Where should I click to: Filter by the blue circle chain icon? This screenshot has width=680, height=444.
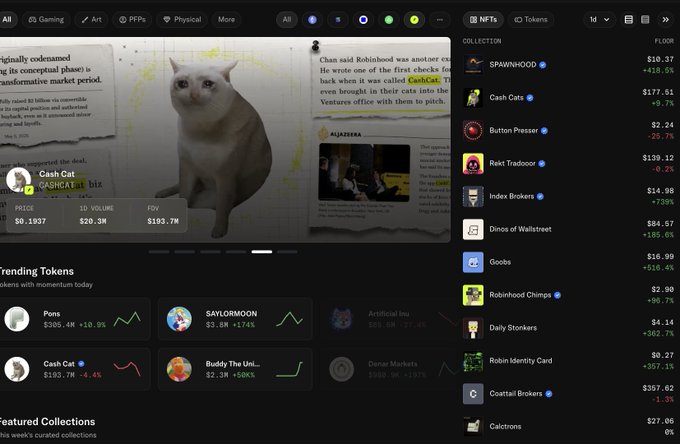(x=363, y=20)
